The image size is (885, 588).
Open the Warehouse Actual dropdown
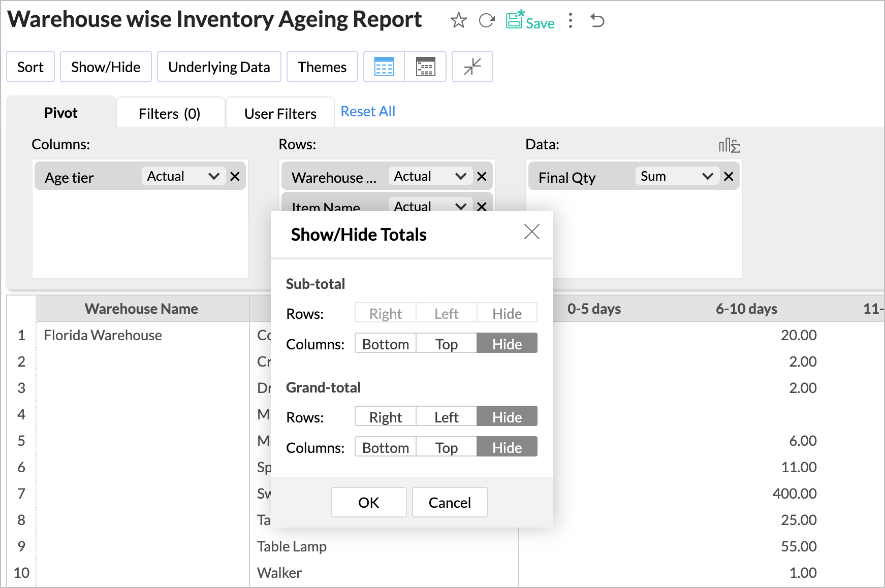tap(430, 176)
